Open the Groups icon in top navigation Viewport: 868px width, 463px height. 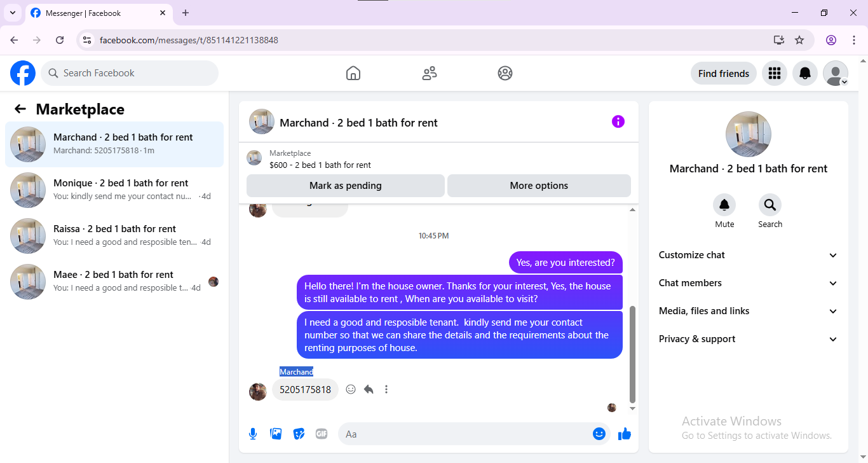pyautogui.click(x=505, y=73)
